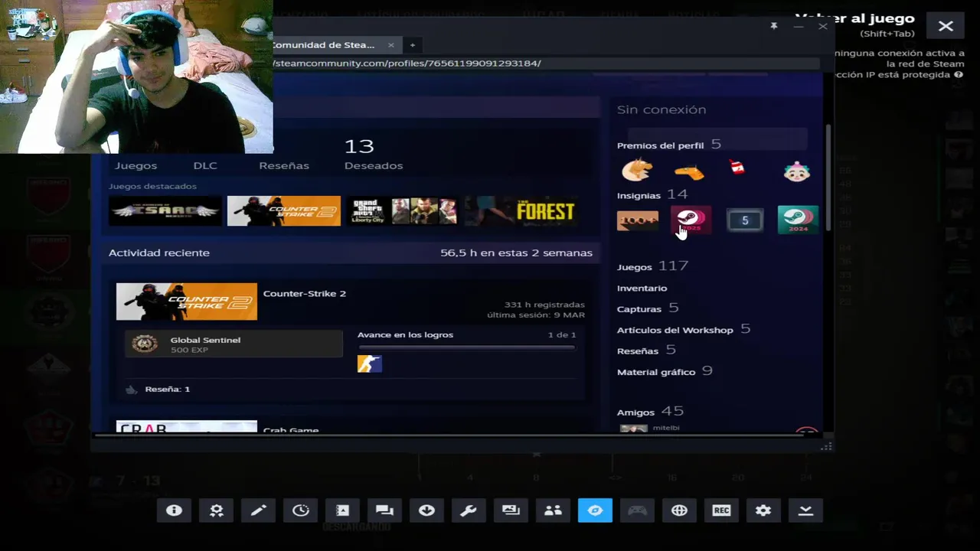Open Counter-Strike 2 featured game thumbnail
Viewport: 980px width, 551px height.
tap(284, 211)
